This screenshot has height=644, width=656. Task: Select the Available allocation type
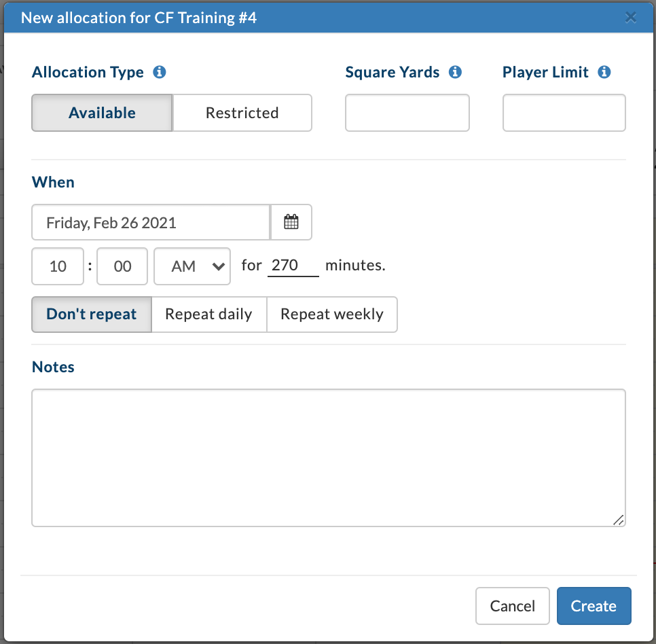(x=102, y=113)
